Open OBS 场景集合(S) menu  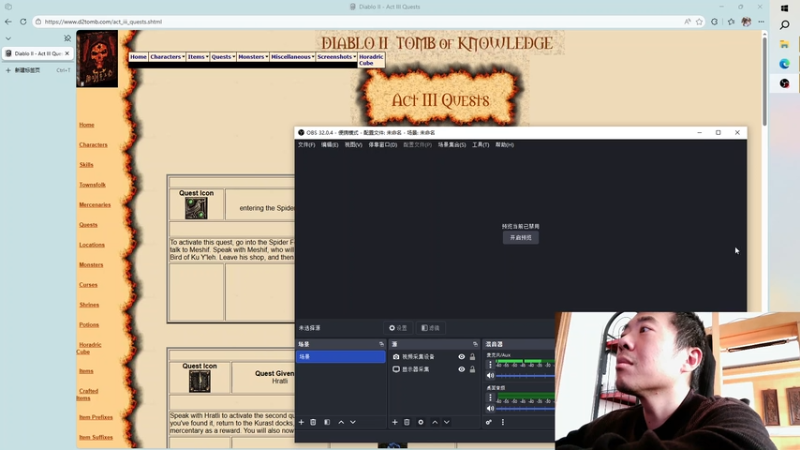[452, 145]
